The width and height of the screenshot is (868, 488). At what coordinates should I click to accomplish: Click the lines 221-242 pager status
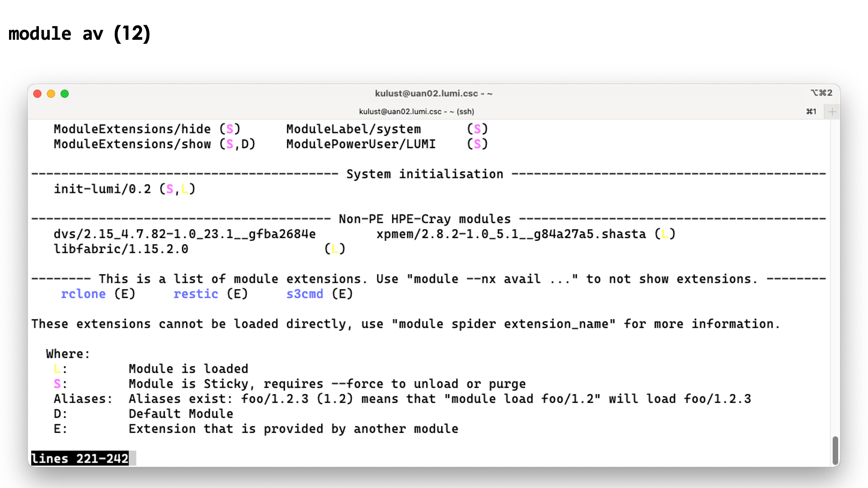coord(80,459)
